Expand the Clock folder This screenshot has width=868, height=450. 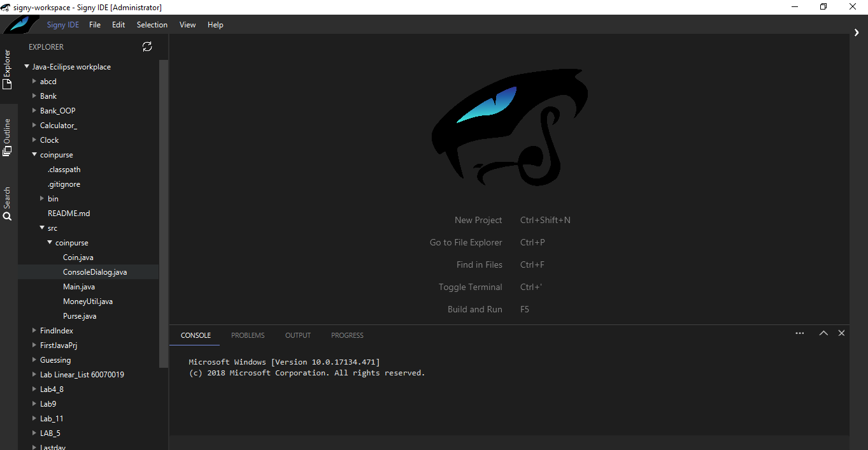[x=34, y=140]
